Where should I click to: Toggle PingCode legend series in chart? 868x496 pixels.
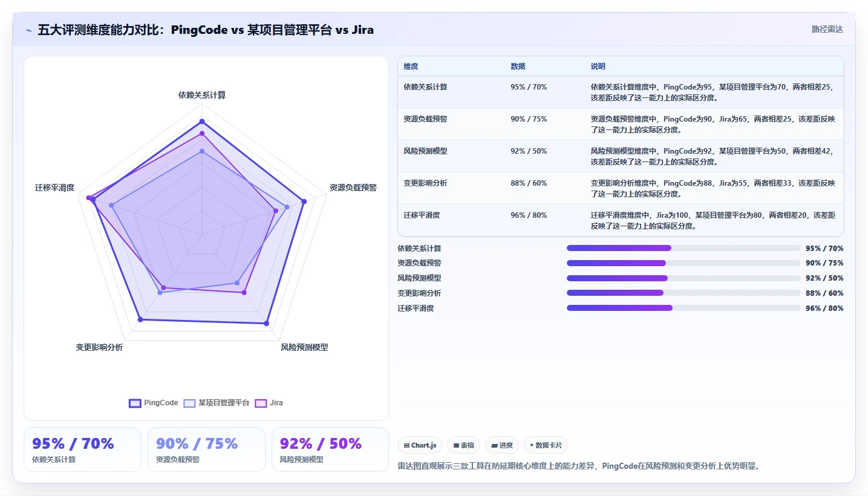click(154, 403)
